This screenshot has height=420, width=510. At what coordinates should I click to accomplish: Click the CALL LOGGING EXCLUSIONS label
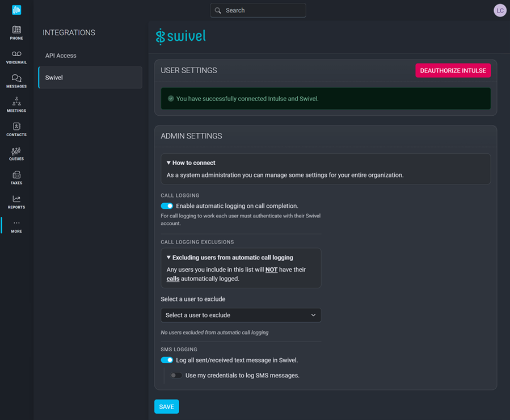tap(197, 242)
